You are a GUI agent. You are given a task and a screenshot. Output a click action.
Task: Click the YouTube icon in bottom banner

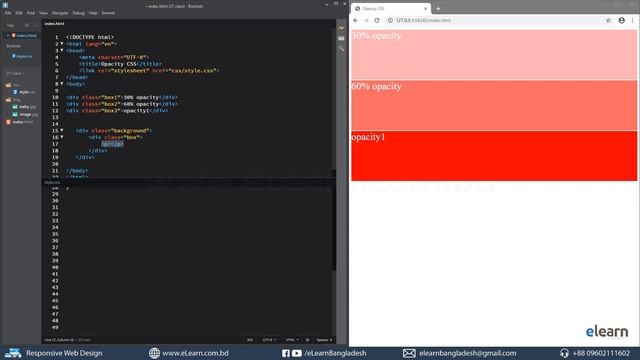(297, 353)
